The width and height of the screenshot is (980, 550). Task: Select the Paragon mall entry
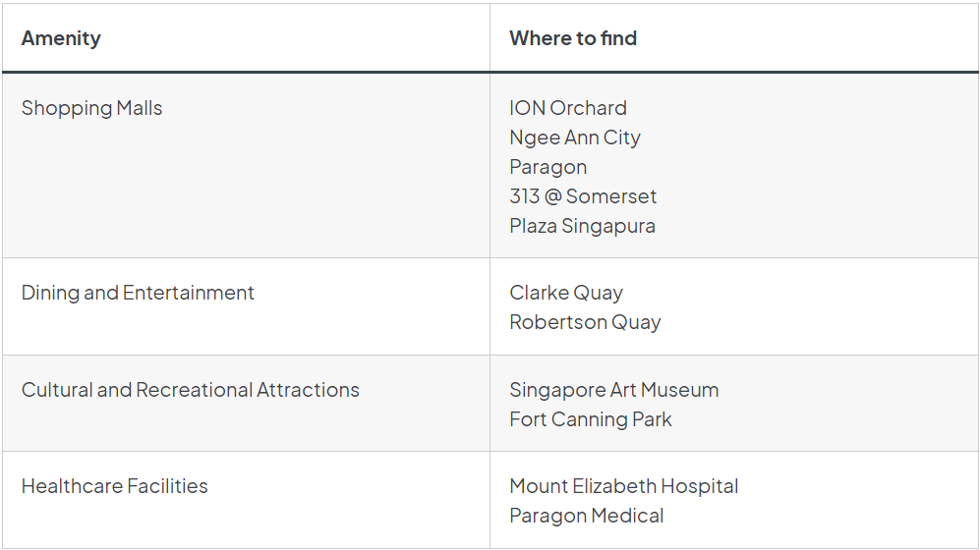(x=548, y=167)
